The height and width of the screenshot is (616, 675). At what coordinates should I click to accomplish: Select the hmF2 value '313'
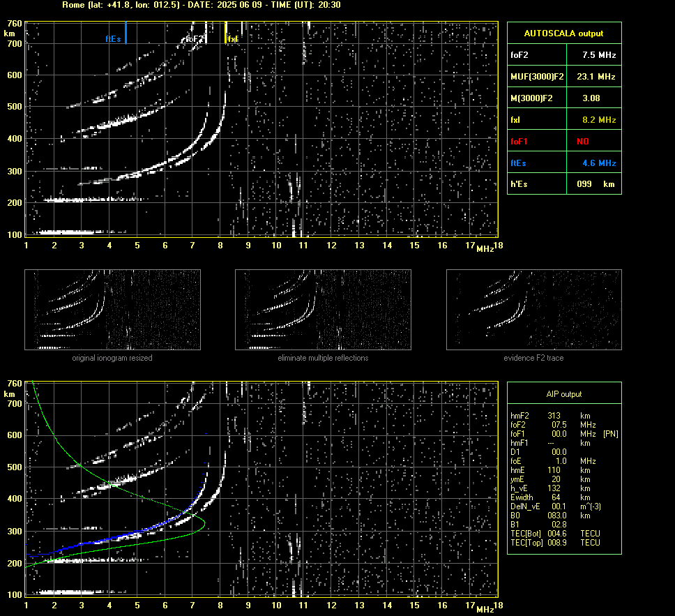[x=554, y=416]
